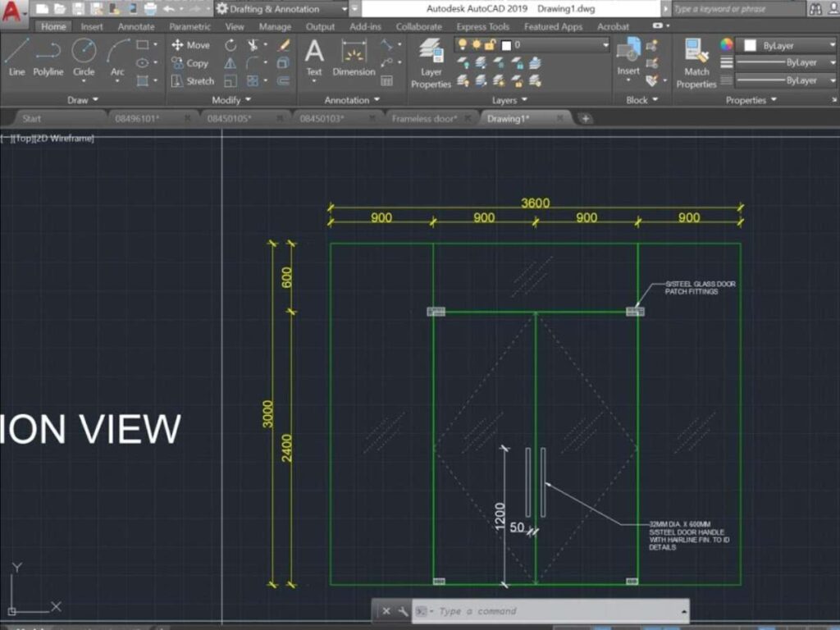
Task: Open the Annotate ribbon tab
Action: point(136,26)
